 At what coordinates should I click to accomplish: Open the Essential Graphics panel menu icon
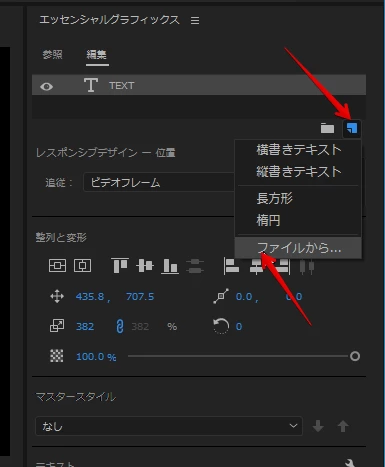(195, 21)
